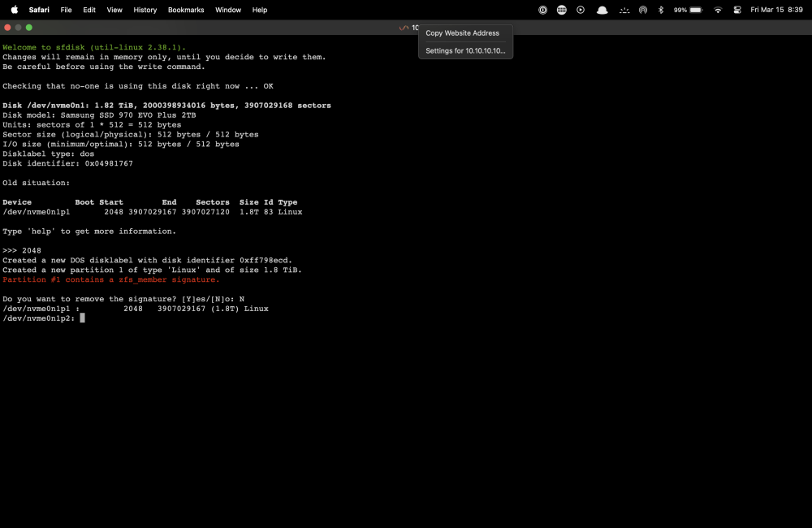The width and height of the screenshot is (812, 528).
Task: Open the View menu
Action: [114, 10]
